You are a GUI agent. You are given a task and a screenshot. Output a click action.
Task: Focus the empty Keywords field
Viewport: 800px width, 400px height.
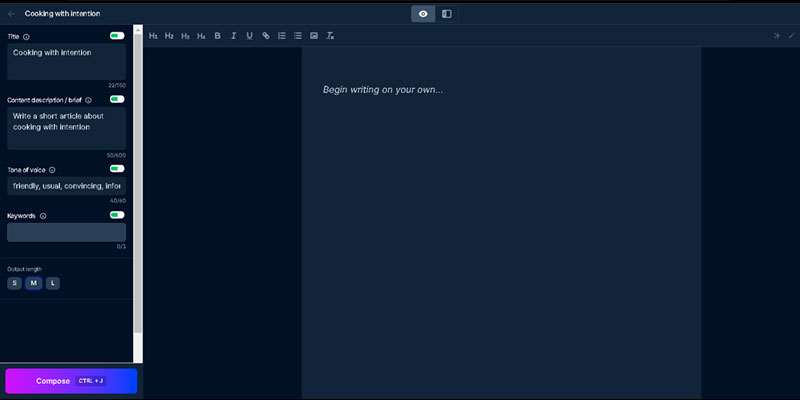click(x=66, y=232)
